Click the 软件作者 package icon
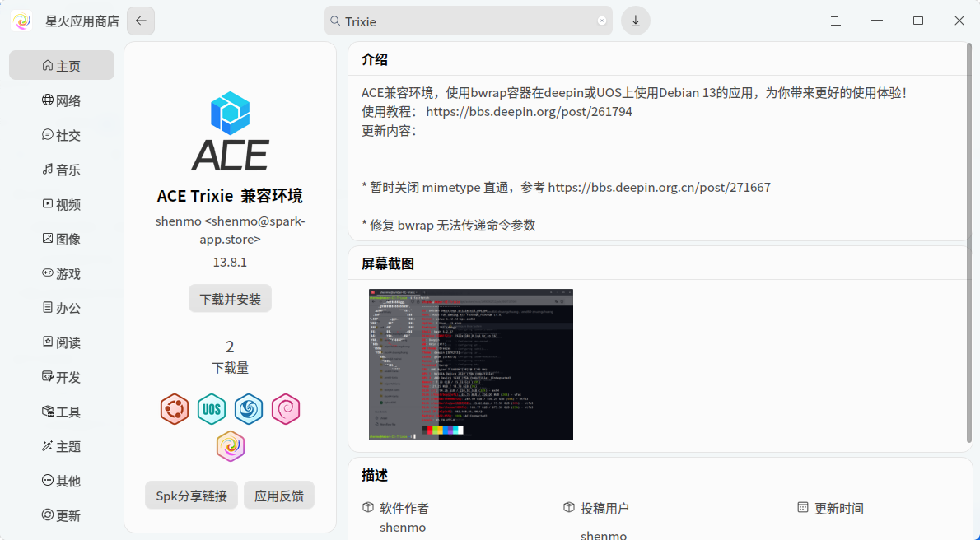This screenshot has height=540, width=980. click(x=368, y=508)
